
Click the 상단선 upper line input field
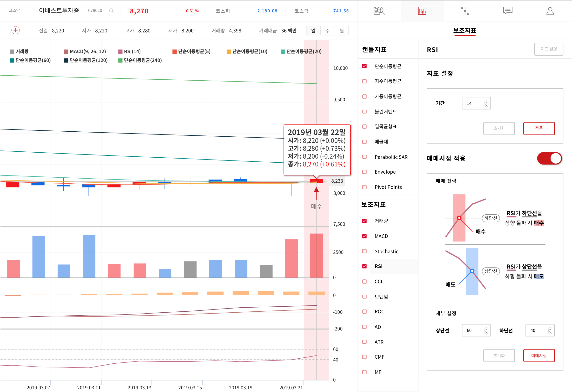(x=476, y=330)
